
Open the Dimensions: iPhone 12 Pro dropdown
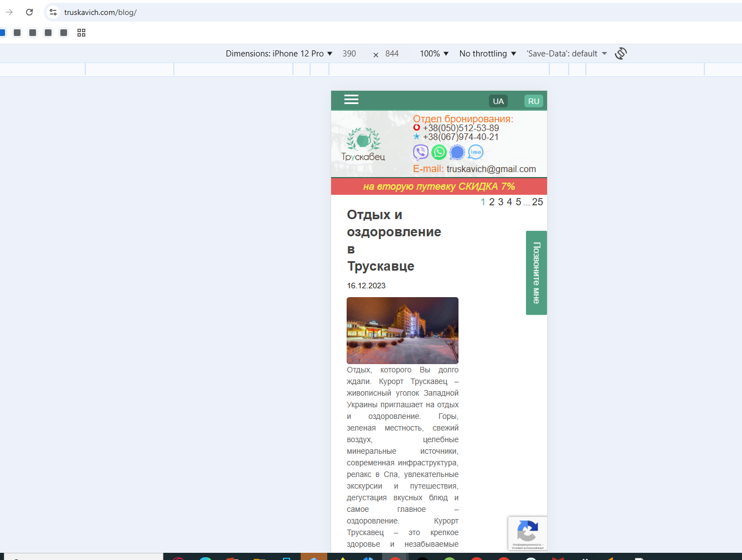pos(279,54)
